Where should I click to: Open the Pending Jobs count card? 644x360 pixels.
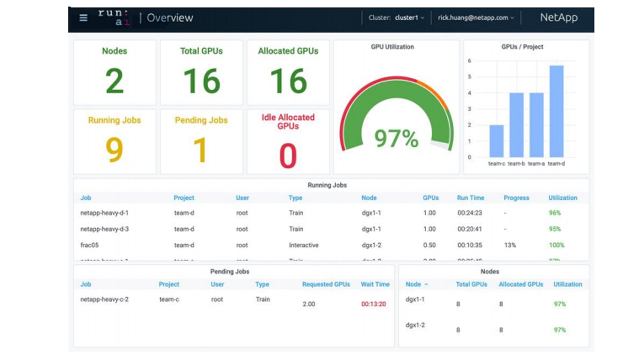(201, 142)
